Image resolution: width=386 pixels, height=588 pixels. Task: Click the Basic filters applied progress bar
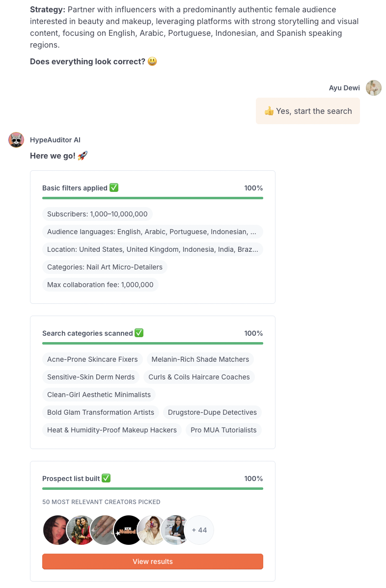pos(152,198)
